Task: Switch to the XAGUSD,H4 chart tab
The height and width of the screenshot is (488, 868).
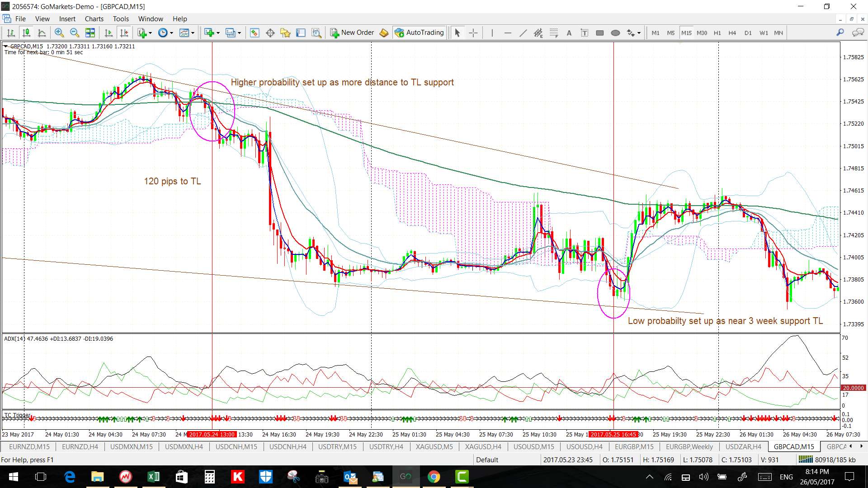Action: tap(483, 446)
